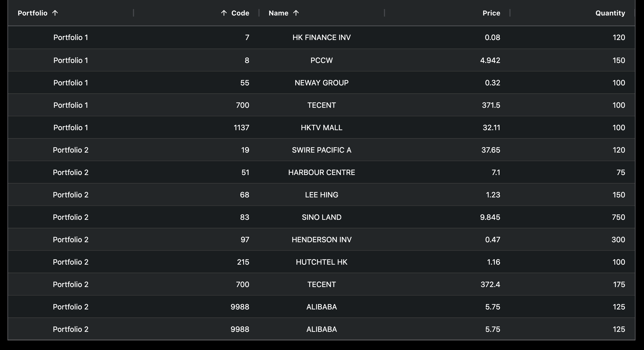
Task: Click the ALIBABA entry in the last row
Action: (x=322, y=329)
